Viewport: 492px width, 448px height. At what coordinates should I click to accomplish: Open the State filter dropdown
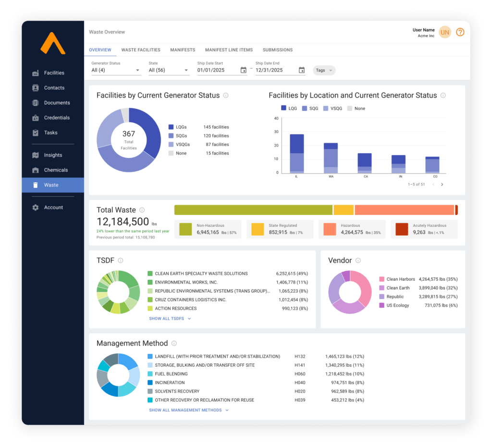(x=169, y=70)
